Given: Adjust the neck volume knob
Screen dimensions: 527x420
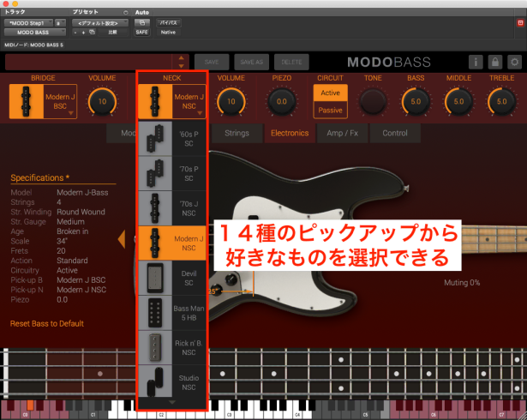Looking at the screenshot, I should click(x=231, y=101).
